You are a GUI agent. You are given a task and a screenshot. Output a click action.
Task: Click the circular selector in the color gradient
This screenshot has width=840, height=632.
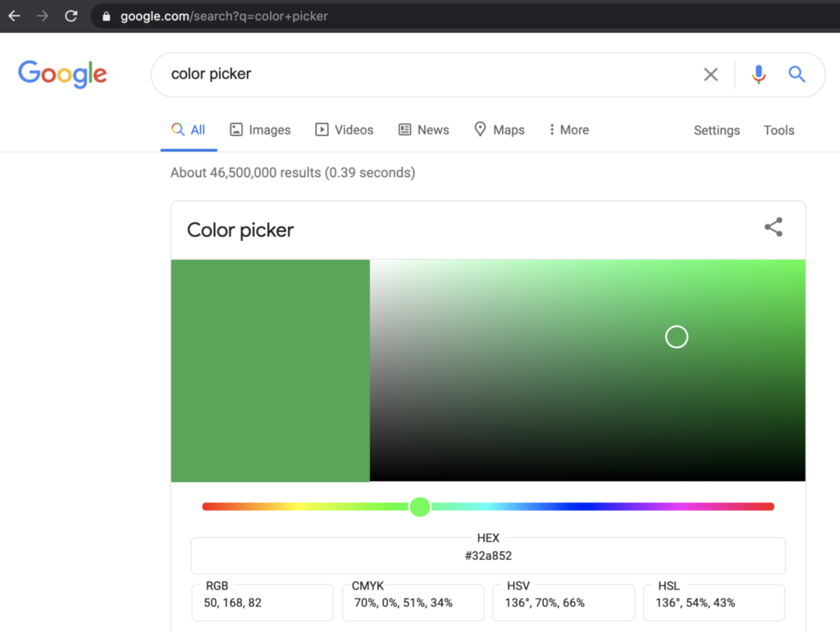point(676,337)
